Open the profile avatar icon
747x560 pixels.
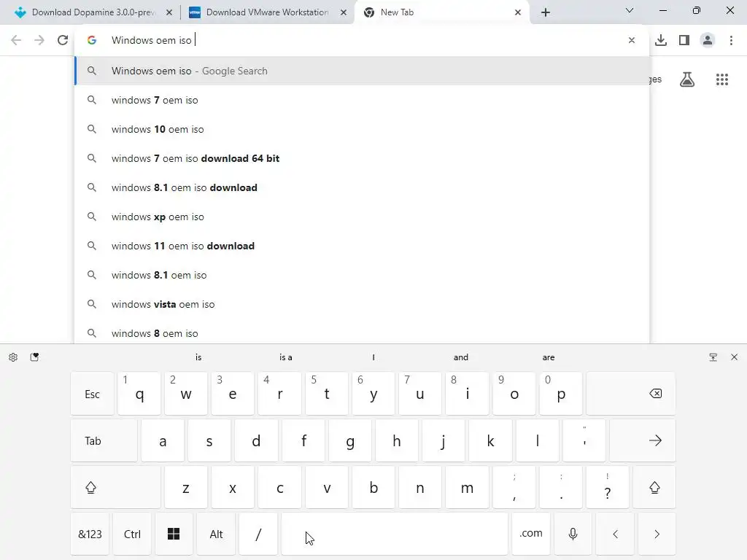[708, 40]
